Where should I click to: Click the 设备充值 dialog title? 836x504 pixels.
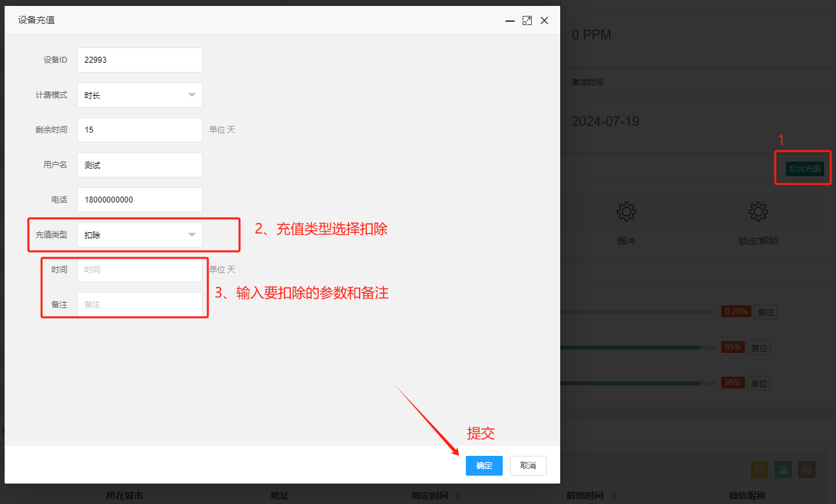[x=36, y=20]
